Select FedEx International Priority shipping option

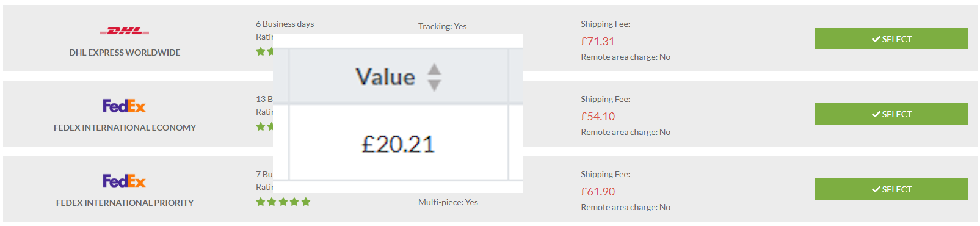click(x=891, y=189)
